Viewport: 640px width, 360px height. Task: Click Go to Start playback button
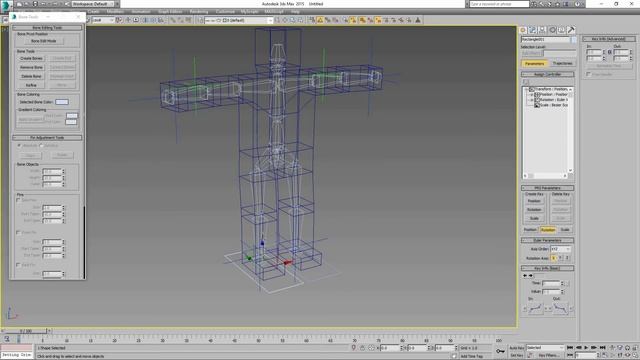pyautogui.click(x=570, y=347)
